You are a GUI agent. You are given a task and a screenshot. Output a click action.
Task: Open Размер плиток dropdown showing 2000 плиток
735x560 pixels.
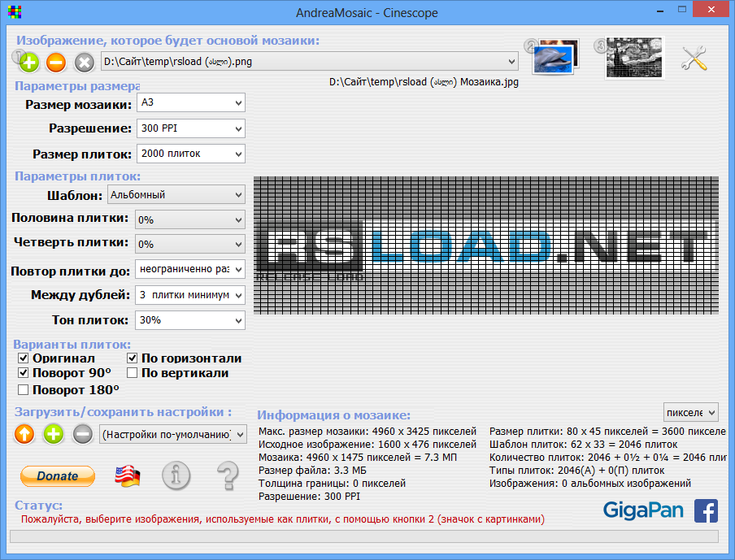[191, 154]
